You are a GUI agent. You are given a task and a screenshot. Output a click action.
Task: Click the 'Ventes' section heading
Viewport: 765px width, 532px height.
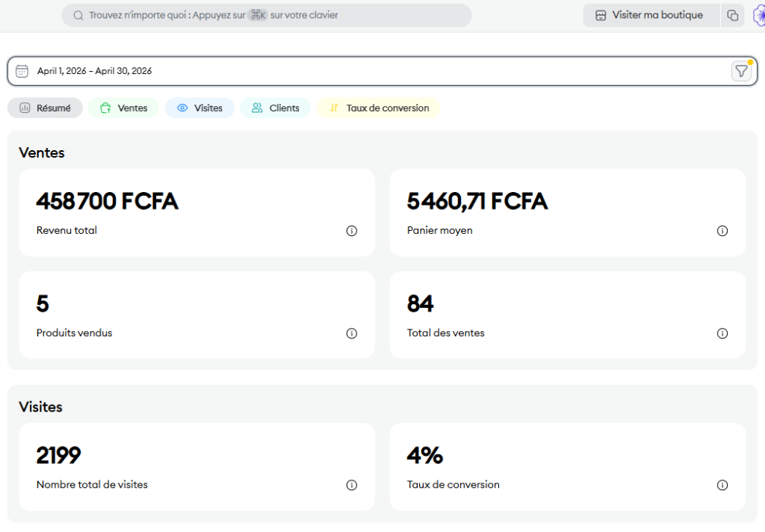click(x=42, y=152)
